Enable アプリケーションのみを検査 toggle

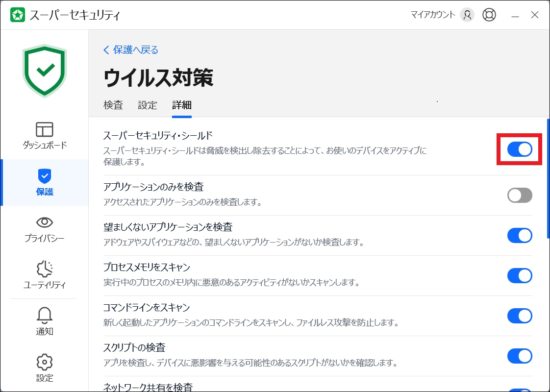pyautogui.click(x=520, y=196)
